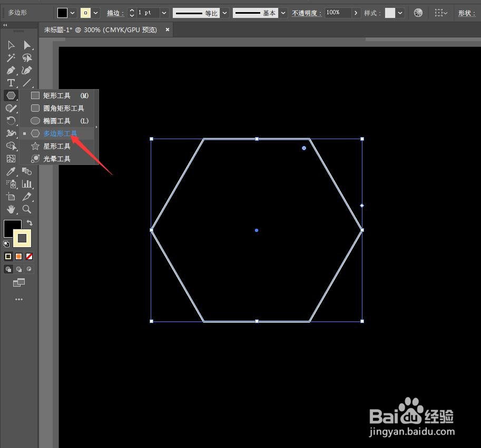This screenshot has width=481, height=448.
Task: Enable Draw Normal mode
Action: tap(8, 269)
